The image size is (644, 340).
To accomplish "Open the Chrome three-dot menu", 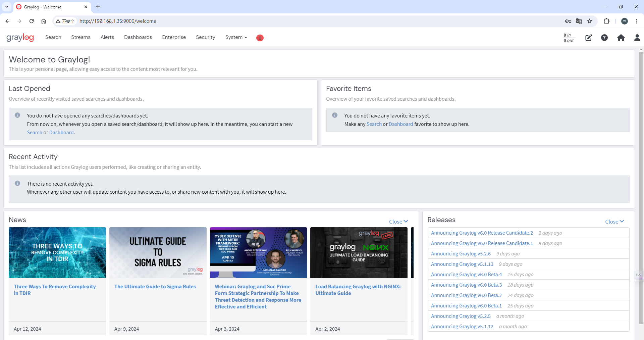I will [637, 21].
